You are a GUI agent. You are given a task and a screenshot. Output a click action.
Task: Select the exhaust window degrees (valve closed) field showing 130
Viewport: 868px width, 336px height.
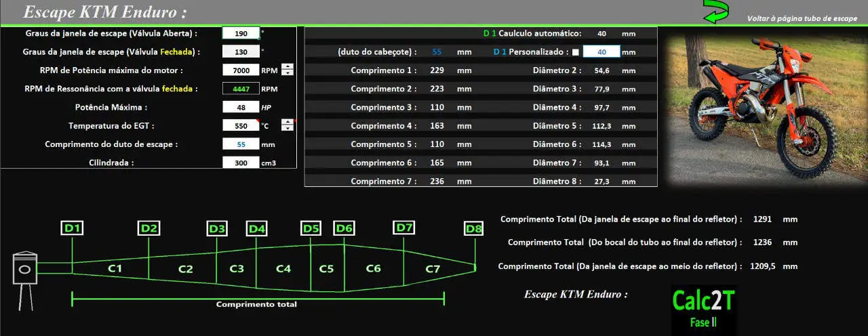241,51
